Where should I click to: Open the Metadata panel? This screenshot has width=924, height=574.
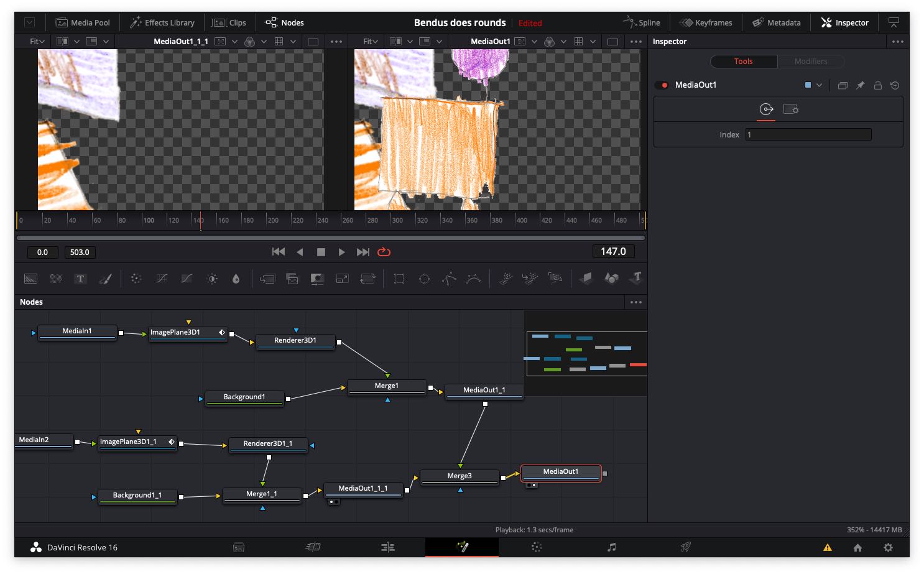point(777,22)
